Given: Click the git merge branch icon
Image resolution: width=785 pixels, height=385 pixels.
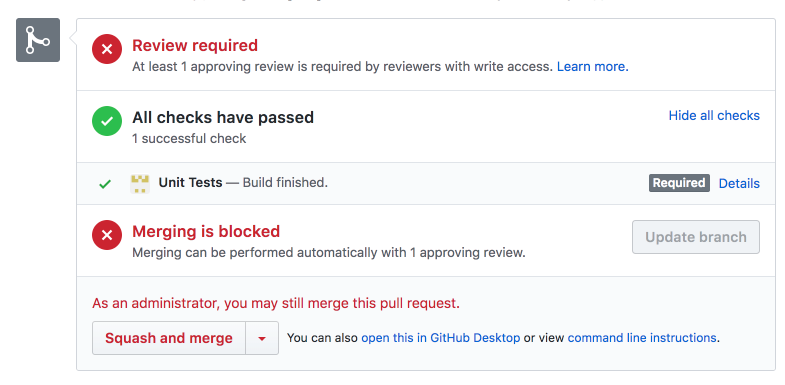Looking at the screenshot, I should (38, 40).
